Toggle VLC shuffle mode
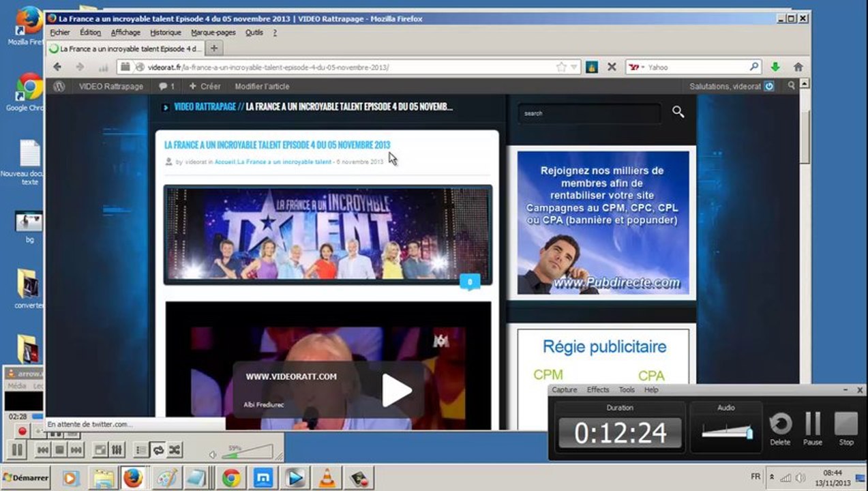 coord(175,450)
